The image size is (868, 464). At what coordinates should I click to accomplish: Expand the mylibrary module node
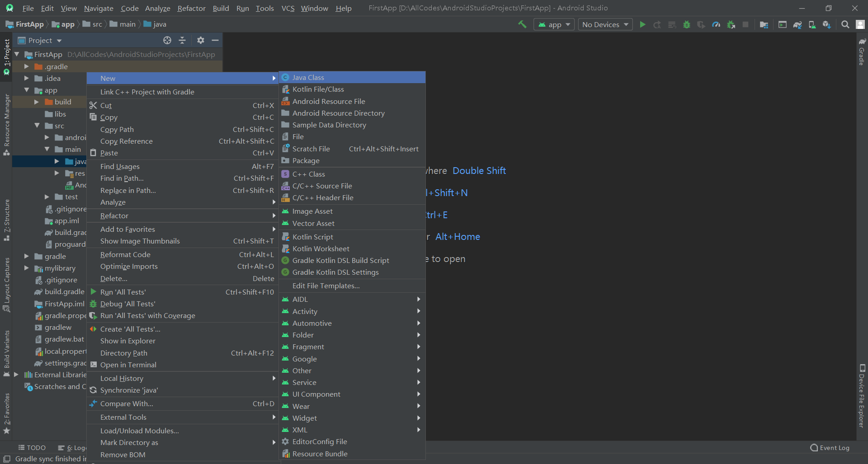pos(26,268)
